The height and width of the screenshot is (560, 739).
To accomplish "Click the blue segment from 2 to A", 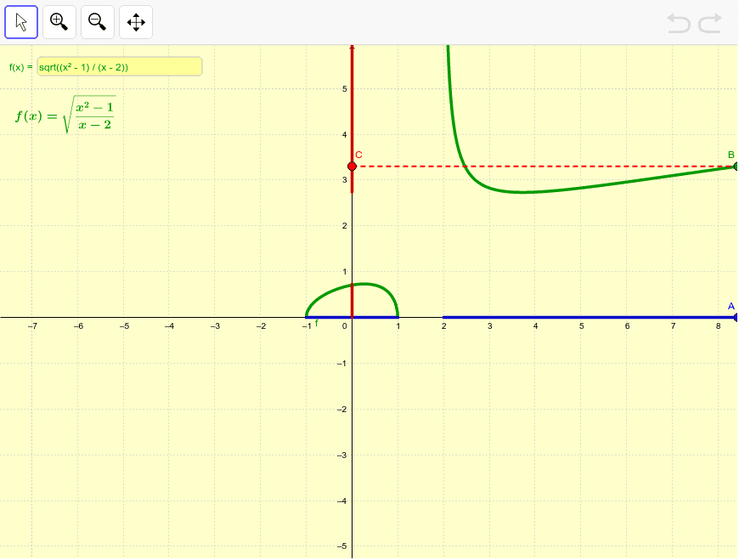I will coord(590,317).
